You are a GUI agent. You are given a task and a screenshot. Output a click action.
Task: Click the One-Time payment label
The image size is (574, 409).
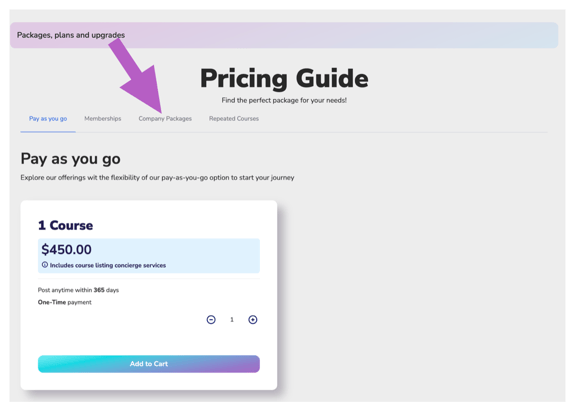click(x=65, y=302)
